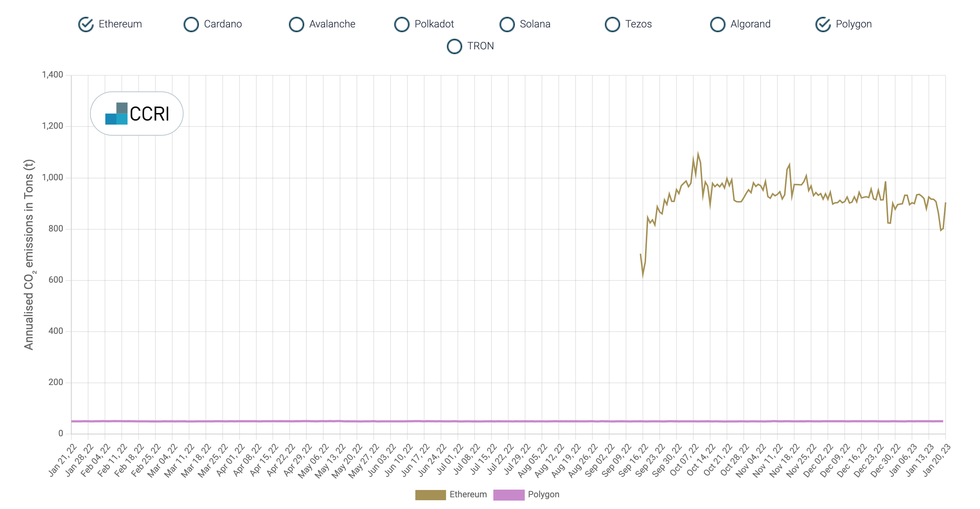
Task: Click the 600 y-axis value
Action: (56, 280)
